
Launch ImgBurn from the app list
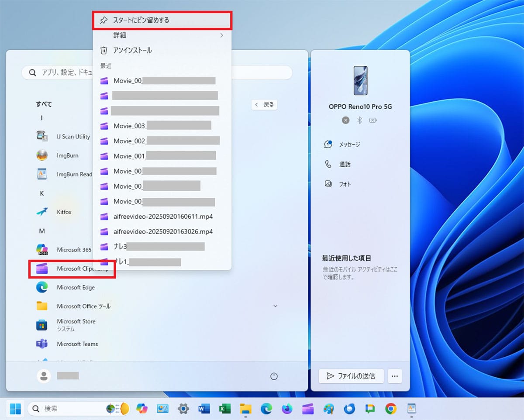[63, 155]
